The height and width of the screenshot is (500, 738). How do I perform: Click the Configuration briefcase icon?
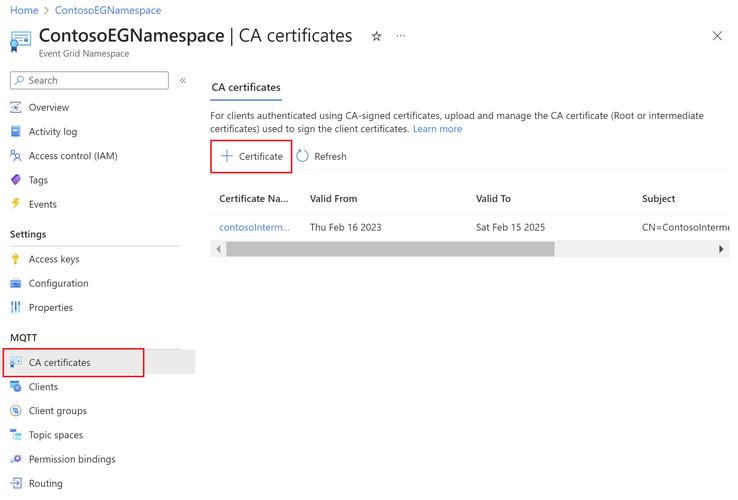[x=16, y=283]
